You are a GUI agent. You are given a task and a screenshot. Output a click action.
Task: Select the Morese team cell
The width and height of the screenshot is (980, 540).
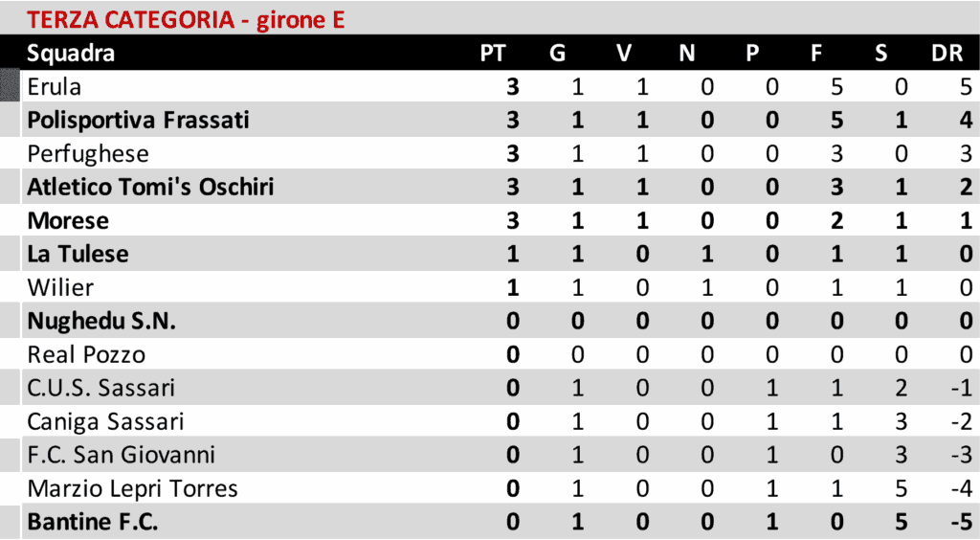68,221
